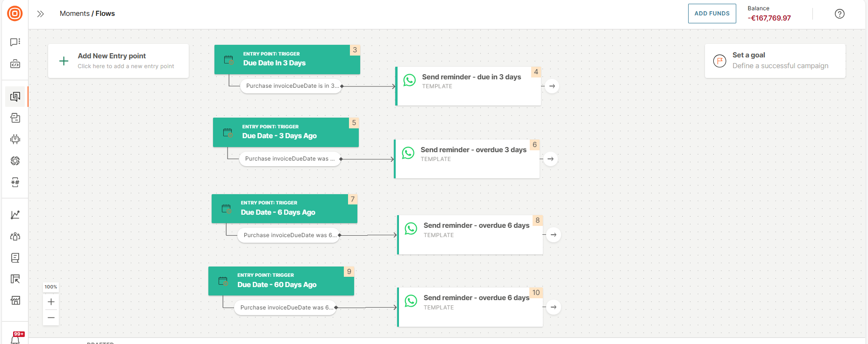Click the Infobip orange logo
868x344 pixels.
click(x=15, y=14)
